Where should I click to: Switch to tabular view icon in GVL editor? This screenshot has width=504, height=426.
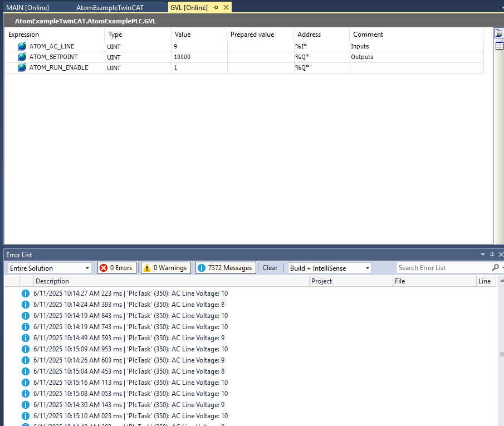pyautogui.click(x=499, y=46)
